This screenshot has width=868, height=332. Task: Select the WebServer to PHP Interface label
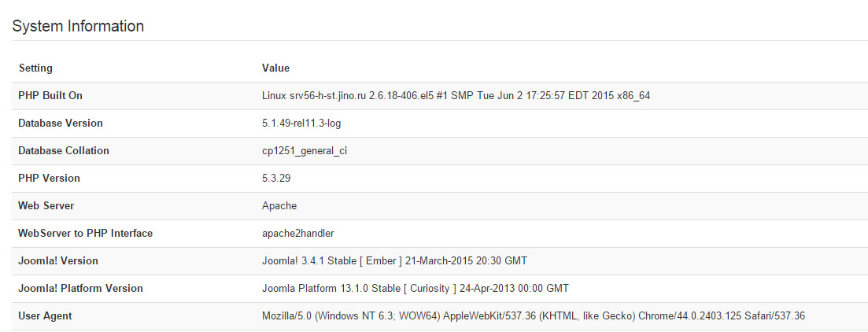[85, 234]
